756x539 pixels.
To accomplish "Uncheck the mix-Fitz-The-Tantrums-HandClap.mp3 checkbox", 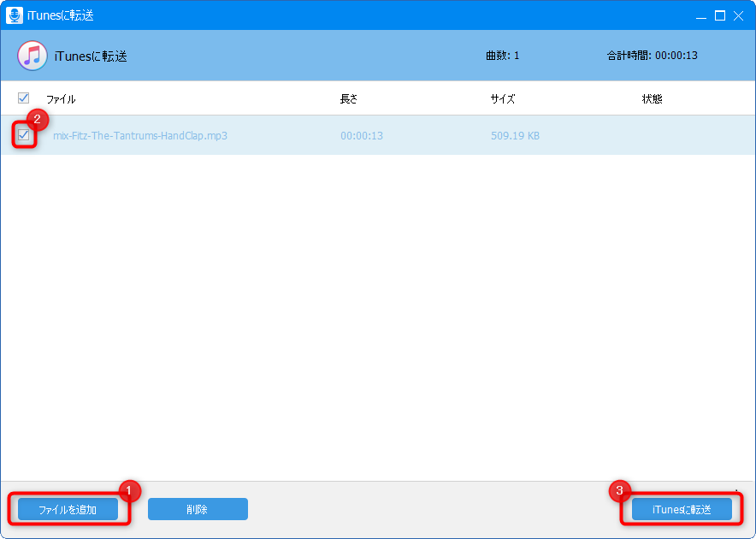I will pos(23,134).
